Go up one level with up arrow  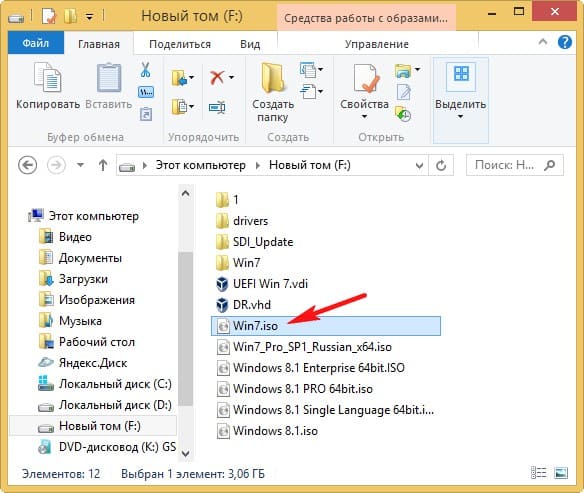(x=103, y=165)
